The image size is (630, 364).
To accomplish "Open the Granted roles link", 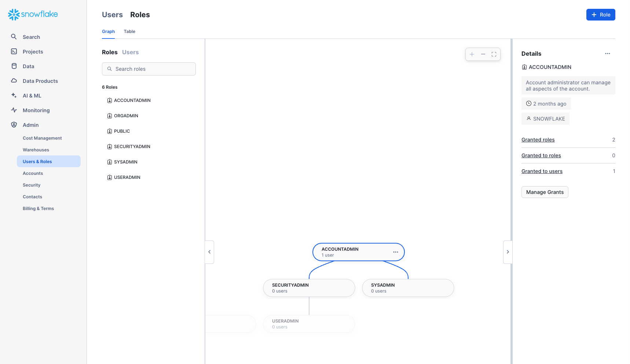I will pos(538,140).
